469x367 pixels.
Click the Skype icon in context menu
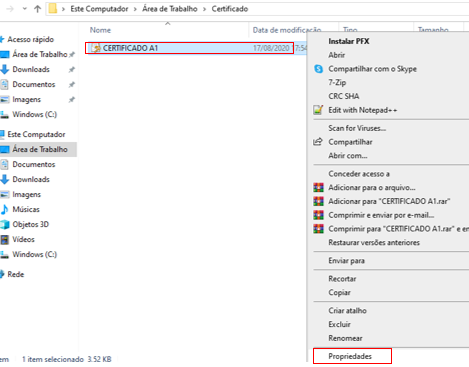click(x=318, y=69)
